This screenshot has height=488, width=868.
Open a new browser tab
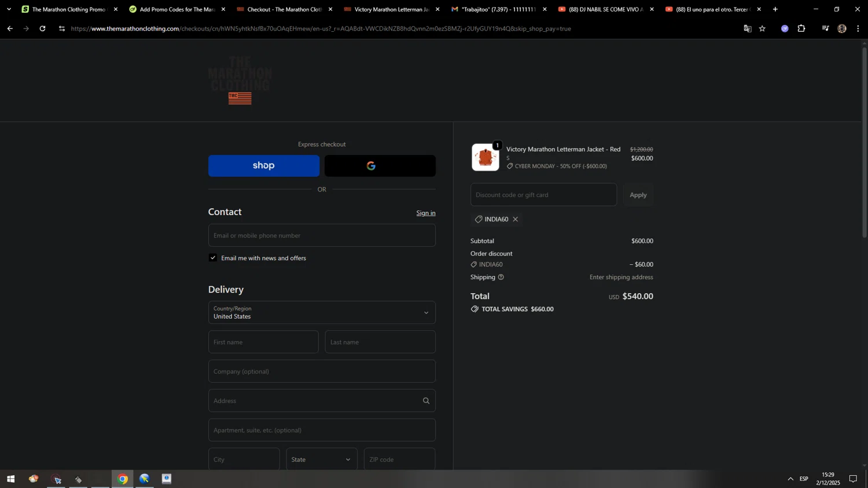(x=775, y=9)
